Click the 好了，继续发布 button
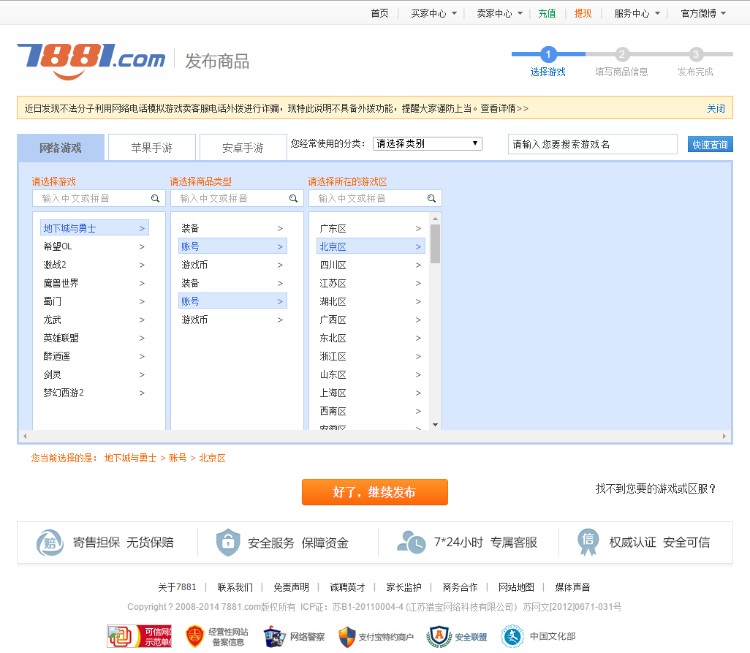Viewport: 750px width, 653px height. tap(375, 492)
